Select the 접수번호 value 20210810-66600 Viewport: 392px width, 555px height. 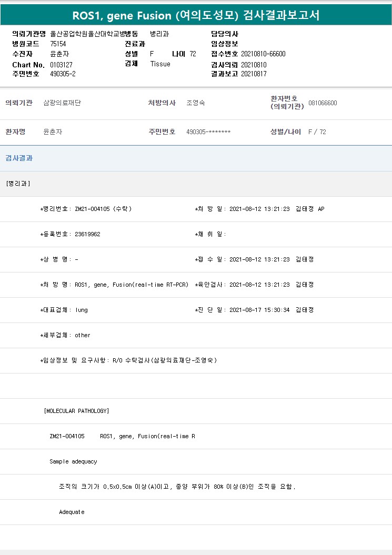click(x=263, y=54)
